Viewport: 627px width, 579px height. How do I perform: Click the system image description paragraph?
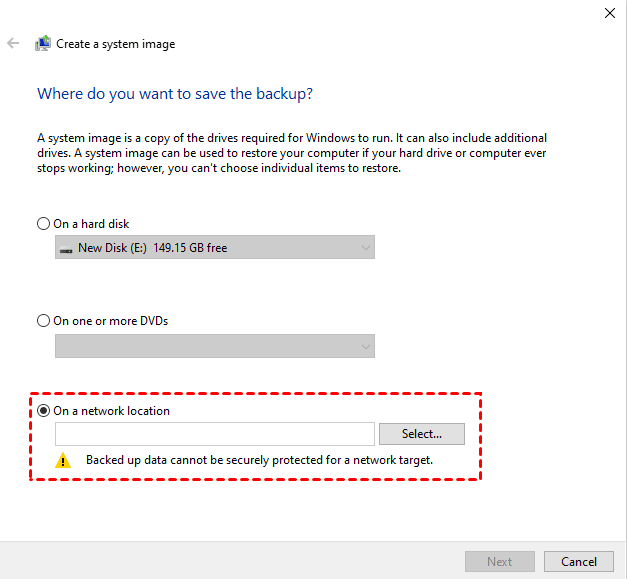(x=292, y=153)
